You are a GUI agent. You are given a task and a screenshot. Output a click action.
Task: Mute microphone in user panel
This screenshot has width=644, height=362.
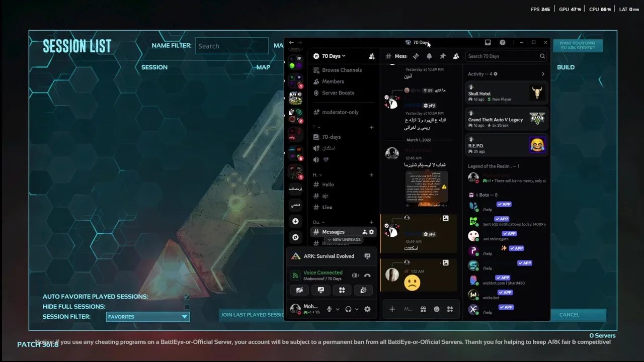tap(329, 309)
